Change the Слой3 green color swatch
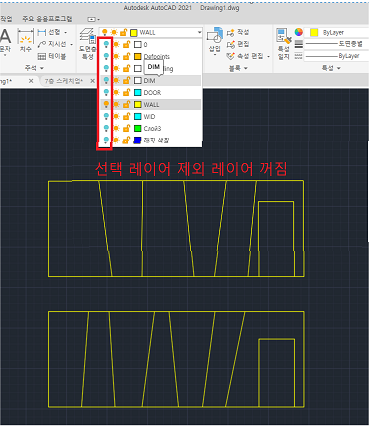Screen dimensions: 370x427 tap(138, 128)
